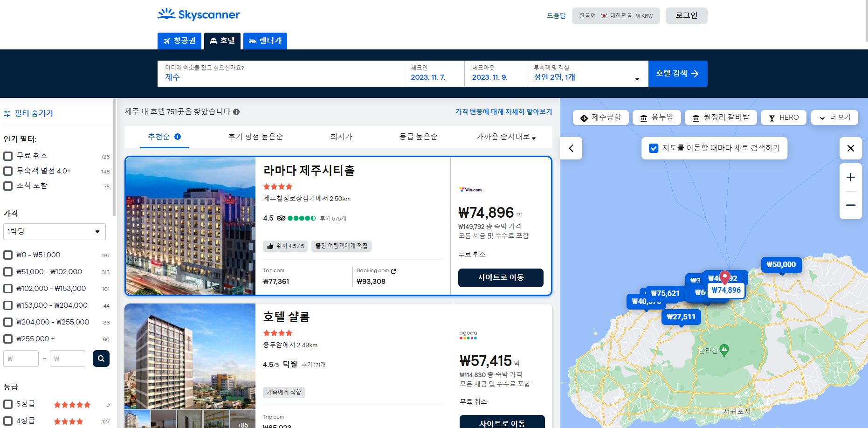Open language and currency settings 한국어 KRW
This screenshot has height=428, width=868.
(616, 15)
